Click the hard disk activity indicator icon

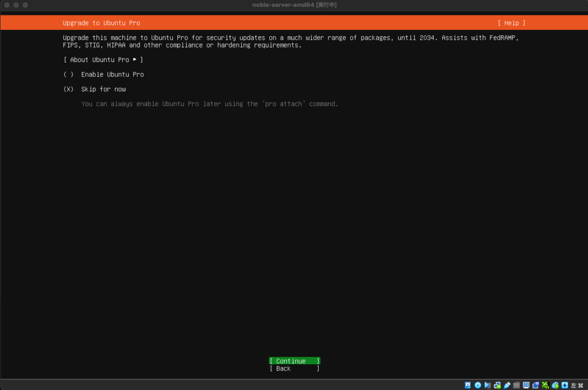coord(467,385)
